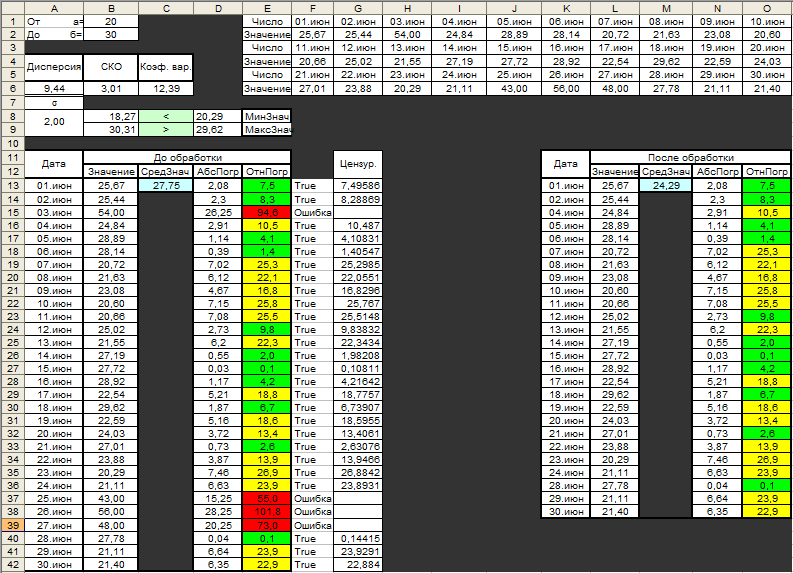This screenshot has height=573, width=793.
Task: Select the blue mean cell 27,75
Action: (x=166, y=186)
